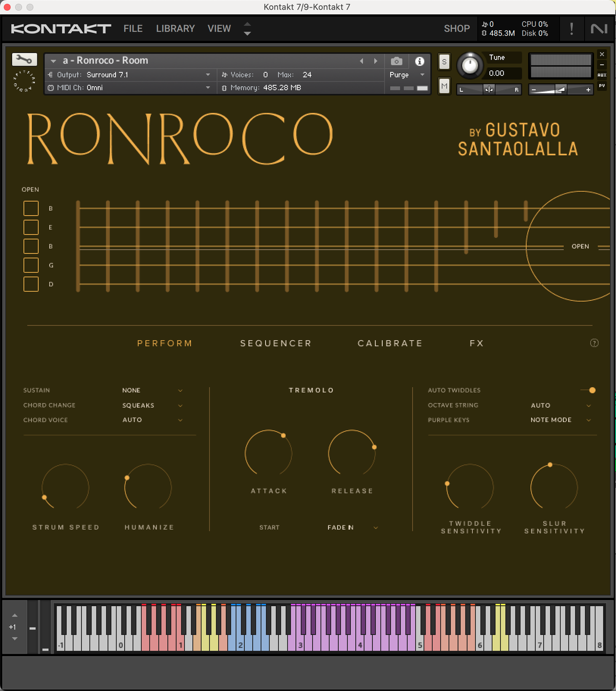Screen dimensions: 616x691
Task: Open the LIBRARY menu
Action: click(x=176, y=29)
